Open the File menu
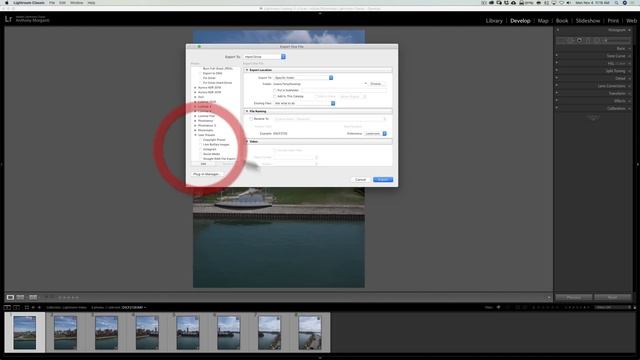640x360 pixels. click(52, 3)
